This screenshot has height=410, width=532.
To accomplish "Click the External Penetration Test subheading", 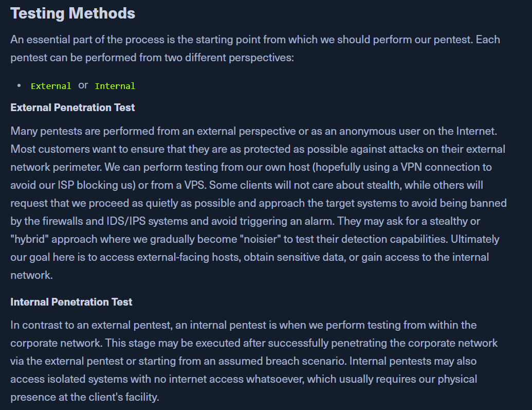I will (72, 108).
